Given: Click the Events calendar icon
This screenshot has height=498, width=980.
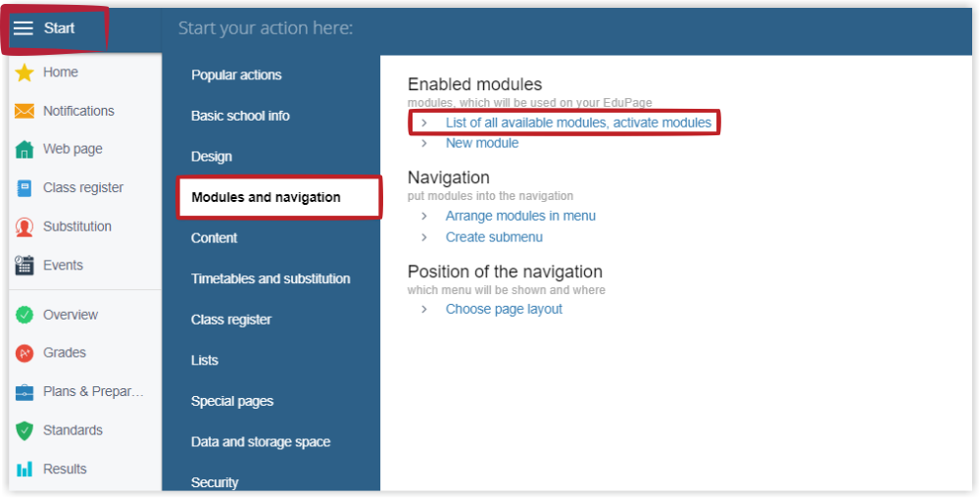Looking at the screenshot, I should click(24, 265).
